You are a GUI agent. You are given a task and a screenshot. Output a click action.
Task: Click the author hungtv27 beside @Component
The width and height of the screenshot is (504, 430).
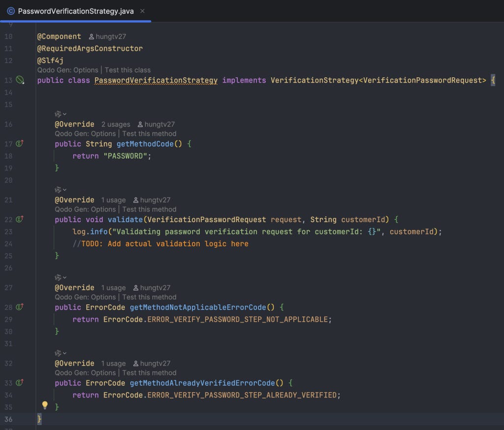tap(107, 36)
